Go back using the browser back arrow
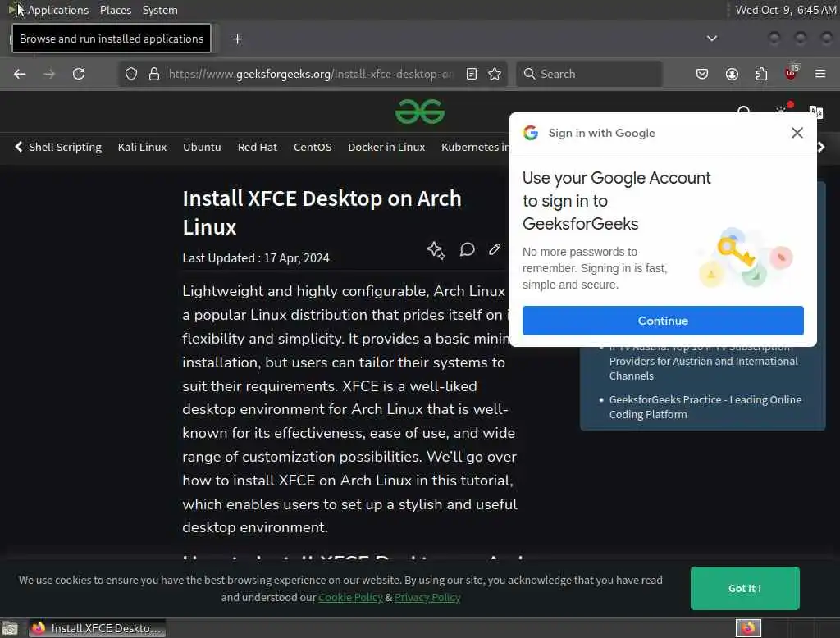Image resolution: width=840 pixels, height=638 pixels. point(20,74)
